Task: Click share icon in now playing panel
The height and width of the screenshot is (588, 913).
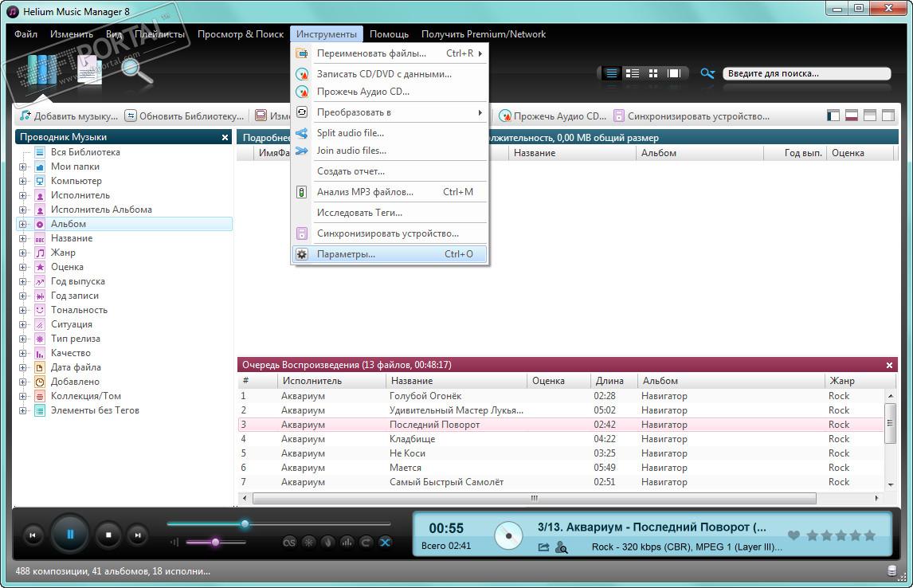Action: tap(543, 547)
